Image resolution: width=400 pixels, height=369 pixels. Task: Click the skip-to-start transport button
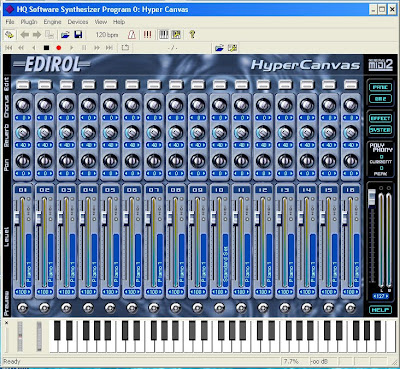9,48
